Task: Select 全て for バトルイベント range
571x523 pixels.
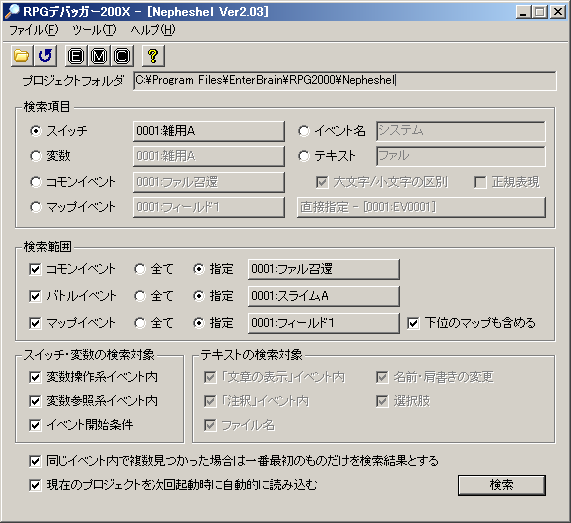Action: click(140, 296)
